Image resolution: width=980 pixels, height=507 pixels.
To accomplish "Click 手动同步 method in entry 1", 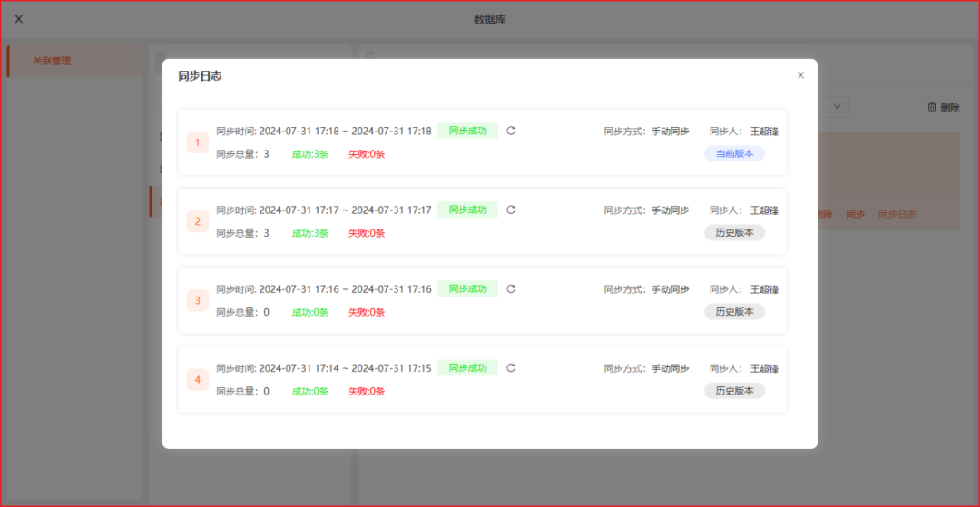I will (671, 132).
